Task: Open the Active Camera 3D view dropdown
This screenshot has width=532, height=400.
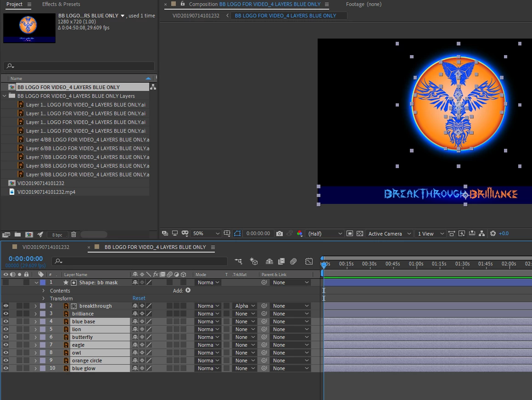Action: coord(389,233)
